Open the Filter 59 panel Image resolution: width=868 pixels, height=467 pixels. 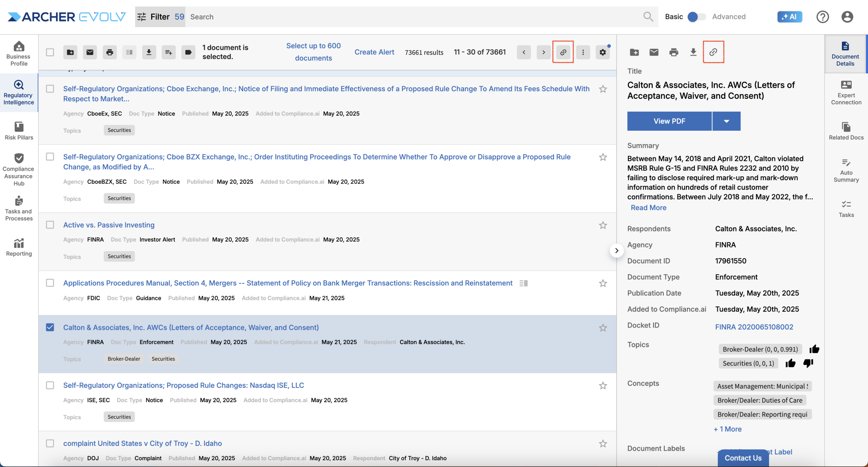[x=160, y=17]
